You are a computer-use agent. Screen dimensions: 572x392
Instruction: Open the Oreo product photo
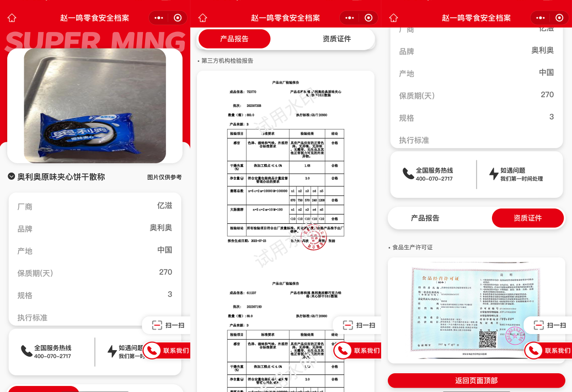[x=95, y=106]
